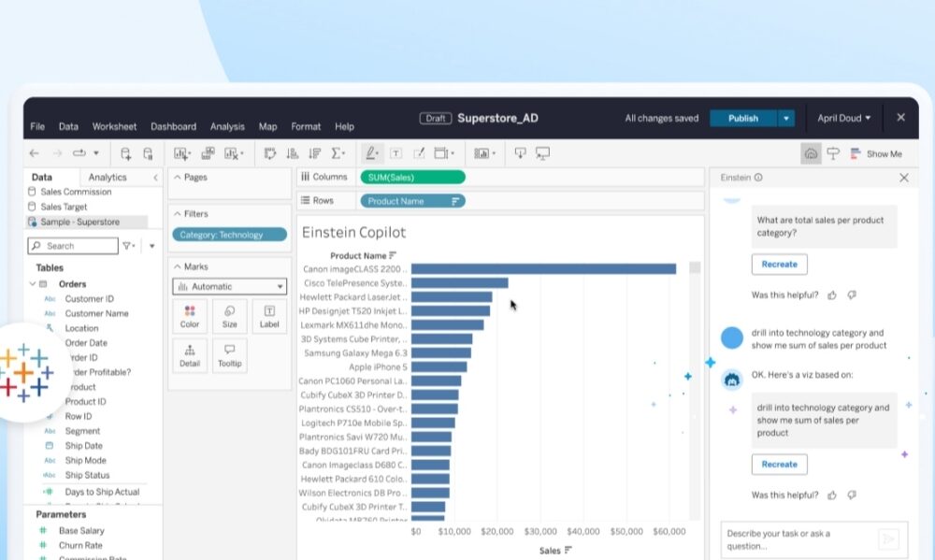Open the Analysis menu
Screen dimensions: 935x560
227,126
